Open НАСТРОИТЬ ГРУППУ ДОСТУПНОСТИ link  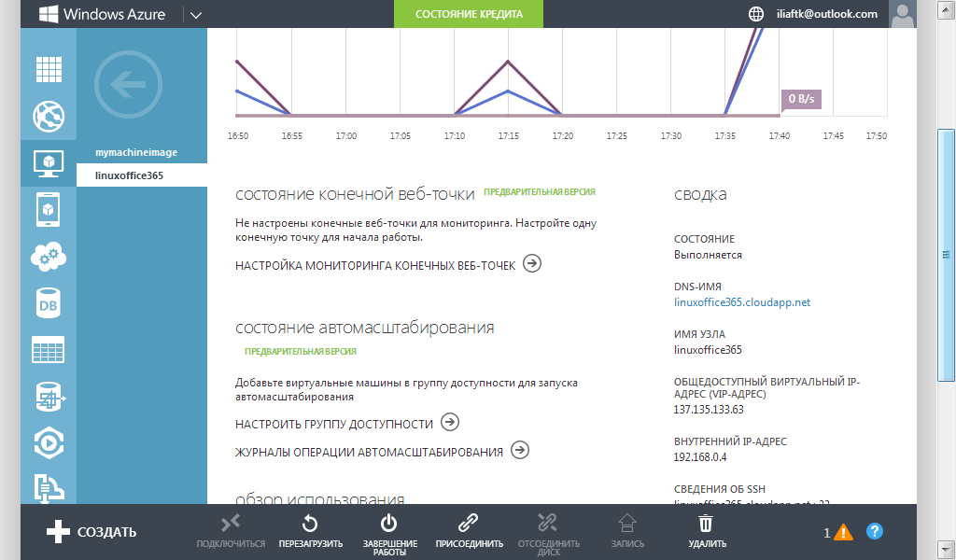pyautogui.click(x=334, y=424)
